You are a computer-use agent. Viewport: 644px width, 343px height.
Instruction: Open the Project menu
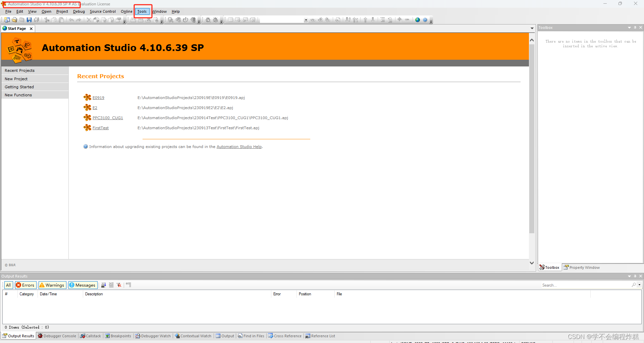[x=62, y=11]
